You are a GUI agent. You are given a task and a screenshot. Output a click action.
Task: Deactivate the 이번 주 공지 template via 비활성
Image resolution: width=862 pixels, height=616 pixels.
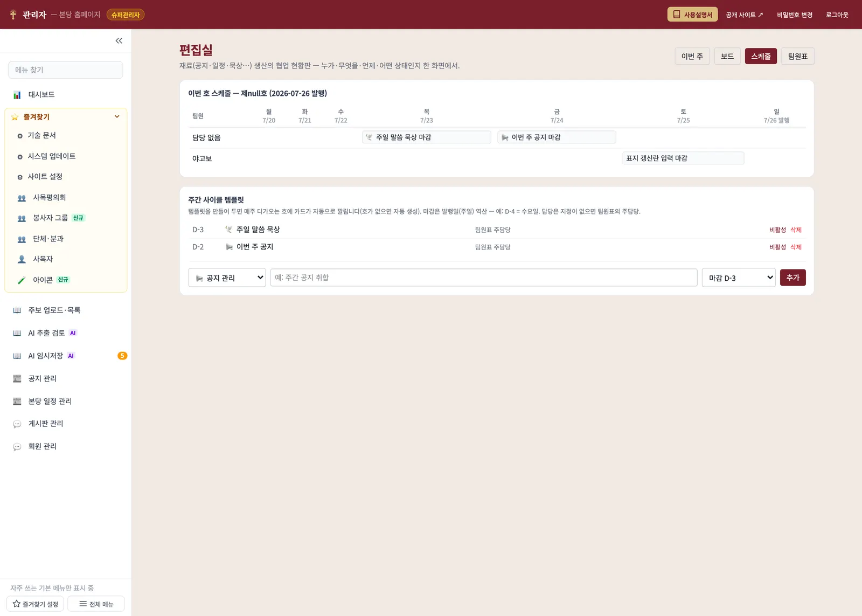[777, 247]
